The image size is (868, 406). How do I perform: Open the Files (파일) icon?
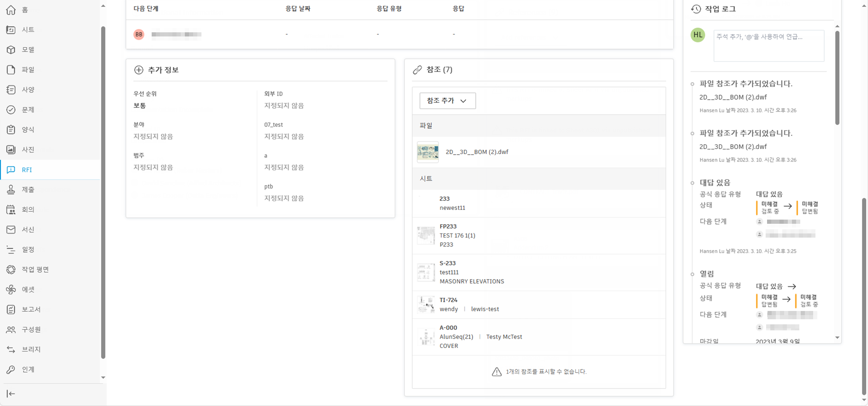[11, 70]
